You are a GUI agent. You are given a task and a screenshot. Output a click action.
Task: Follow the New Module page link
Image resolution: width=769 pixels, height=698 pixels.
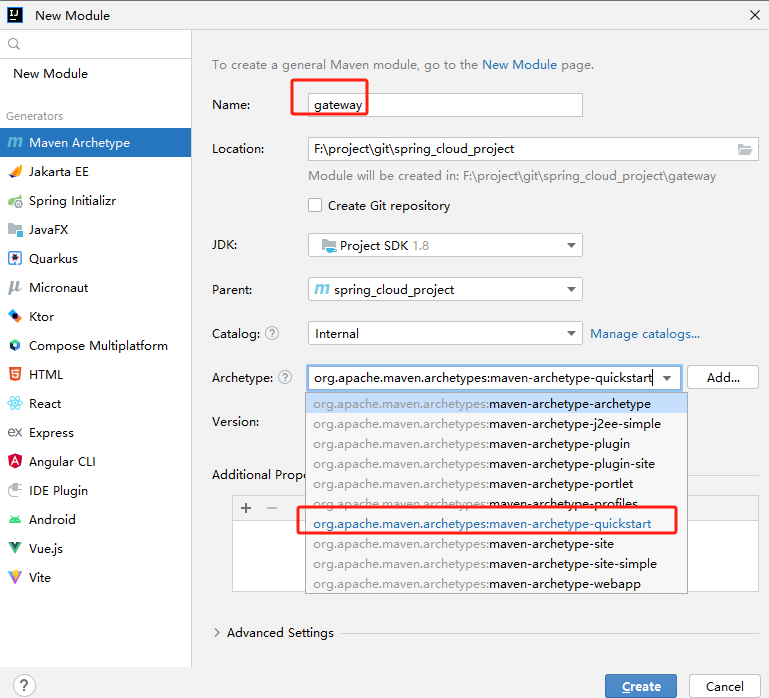click(x=519, y=65)
